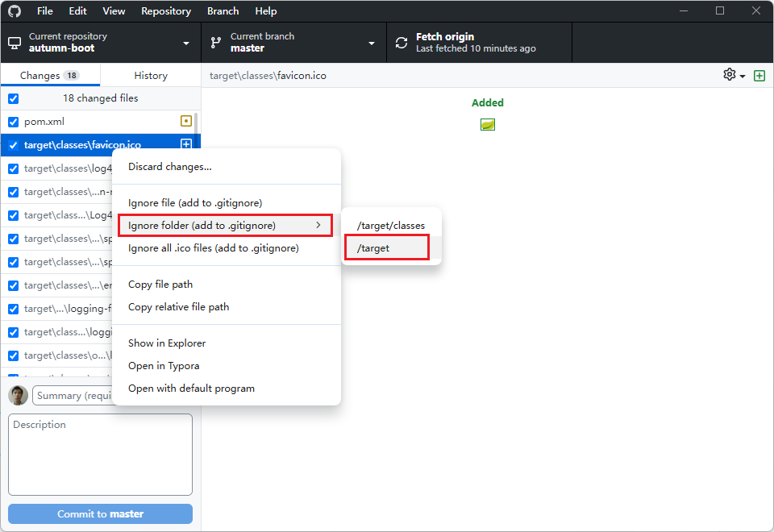
Task: Expand the Ignore folder submenu
Action: (x=225, y=225)
